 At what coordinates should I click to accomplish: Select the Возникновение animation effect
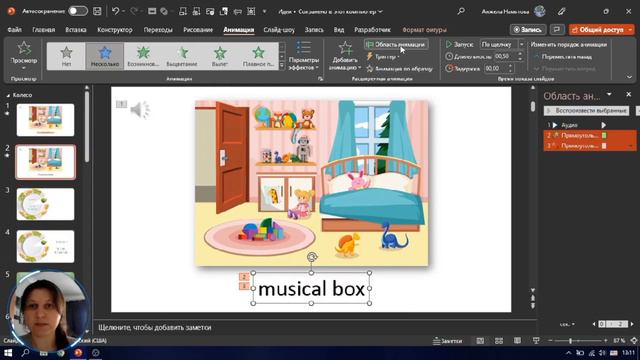[143, 56]
